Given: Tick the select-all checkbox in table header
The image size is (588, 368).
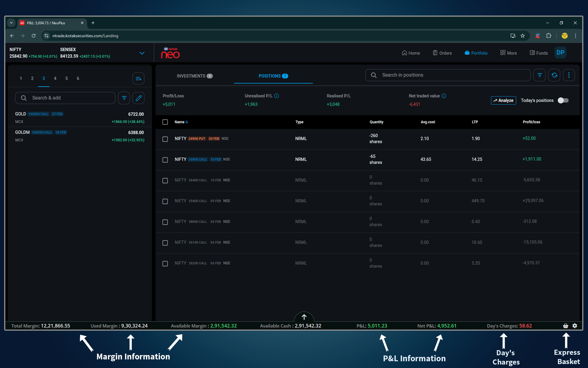Looking at the screenshot, I should (165, 122).
